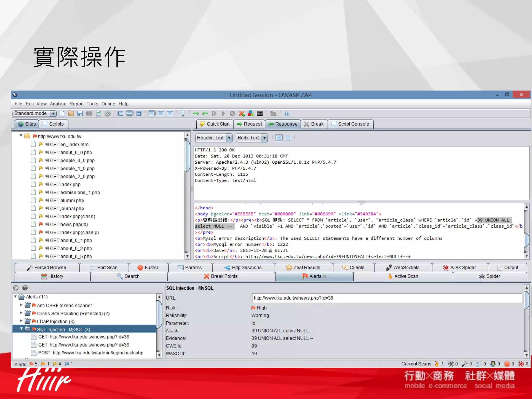The image size is (532, 399).
Task: Click the save session floppy icon
Action: click(80, 114)
